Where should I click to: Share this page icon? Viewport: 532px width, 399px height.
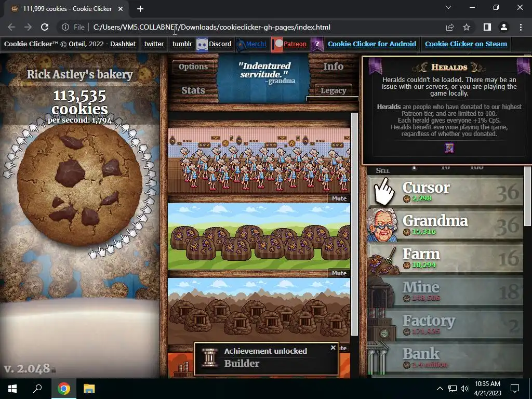click(450, 27)
